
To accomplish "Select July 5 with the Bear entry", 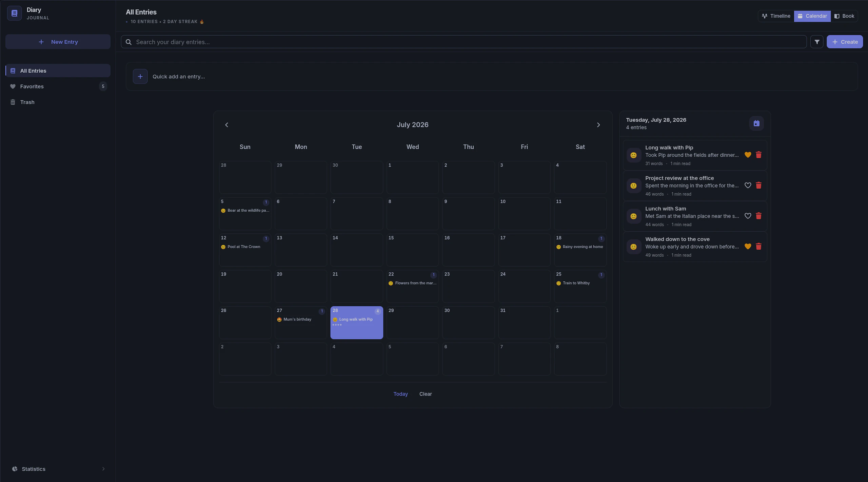I will [245, 214].
